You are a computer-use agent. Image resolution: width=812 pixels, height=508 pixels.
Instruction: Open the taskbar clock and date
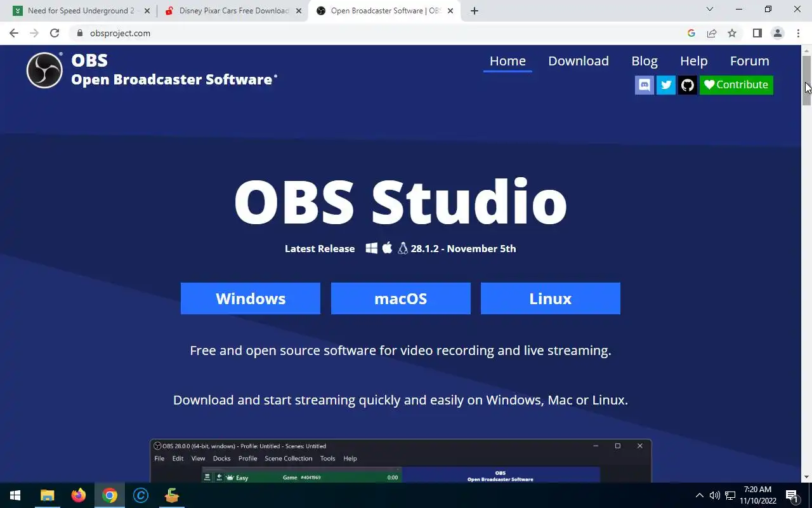[x=758, y=495]
